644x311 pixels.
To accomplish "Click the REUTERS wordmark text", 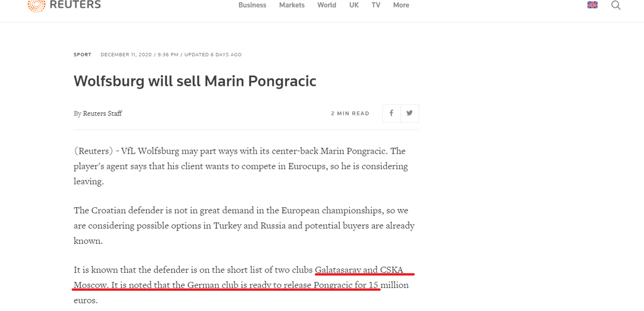I will tap(75, 5).
